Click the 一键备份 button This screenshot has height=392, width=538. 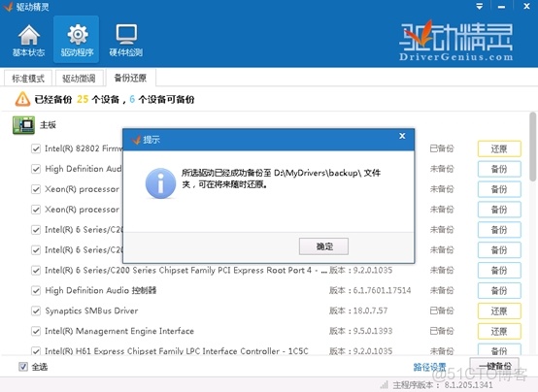click(494, 366)
